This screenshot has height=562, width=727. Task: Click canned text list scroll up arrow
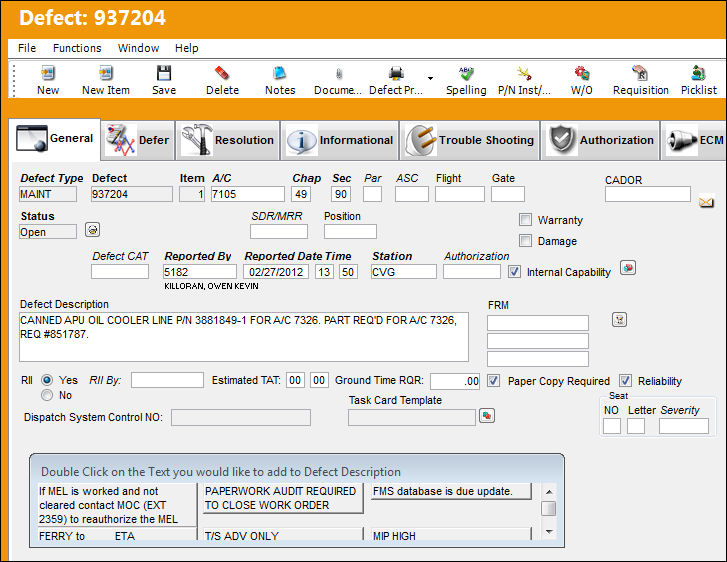click(x=549, y=491)
